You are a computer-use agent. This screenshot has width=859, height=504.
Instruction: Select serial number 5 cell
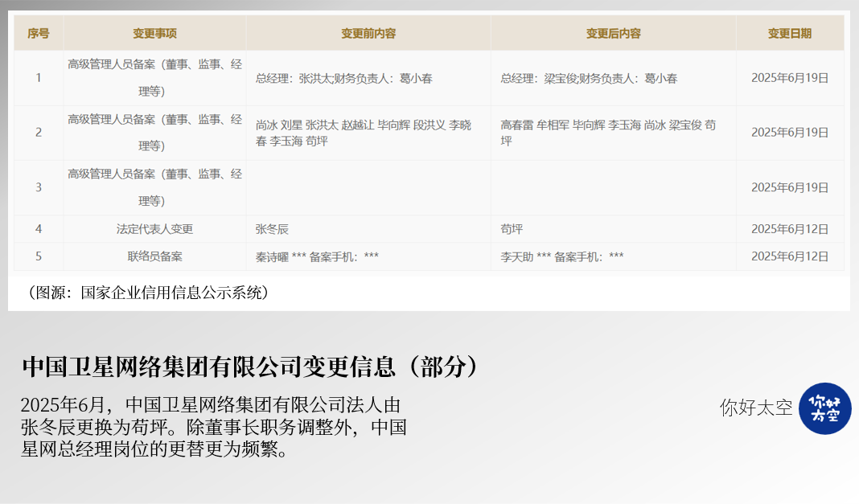tap(39, 256)
